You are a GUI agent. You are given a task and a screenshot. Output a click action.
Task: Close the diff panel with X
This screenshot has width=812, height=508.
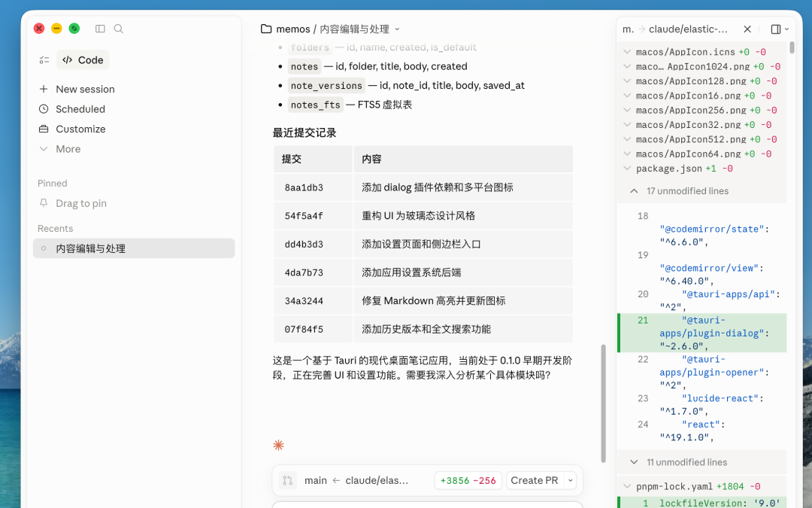[x=747, y=29]
